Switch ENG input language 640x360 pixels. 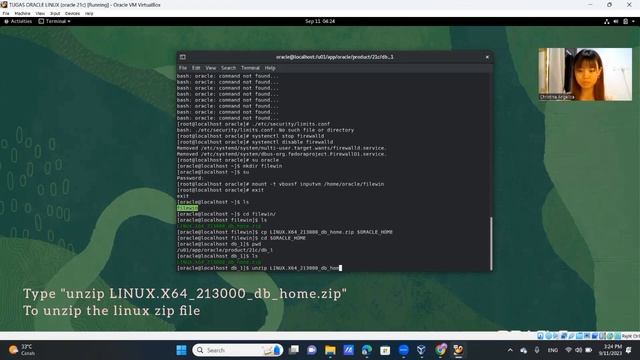553,350
